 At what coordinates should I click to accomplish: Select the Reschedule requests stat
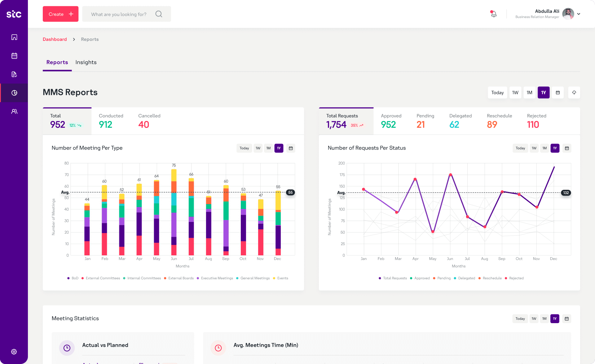pos(499,121)
